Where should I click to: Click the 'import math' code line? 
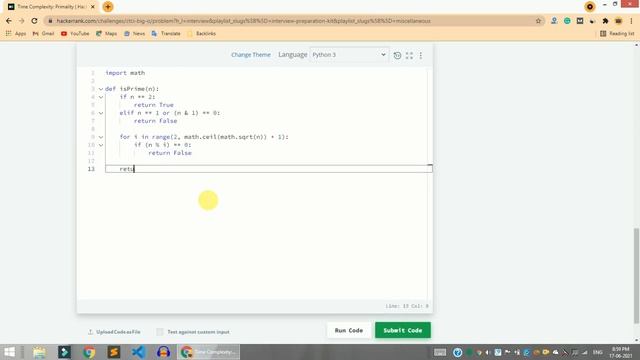click(125, 73)
